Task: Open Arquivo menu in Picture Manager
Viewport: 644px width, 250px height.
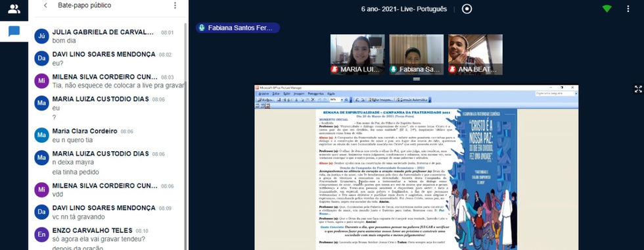Action: [x=264, y=93]
